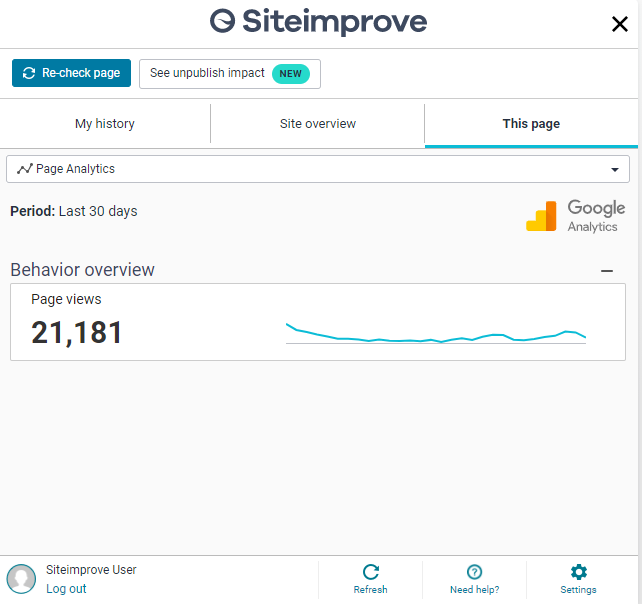
Task: Click the Log out link
Action: point(66,588)
